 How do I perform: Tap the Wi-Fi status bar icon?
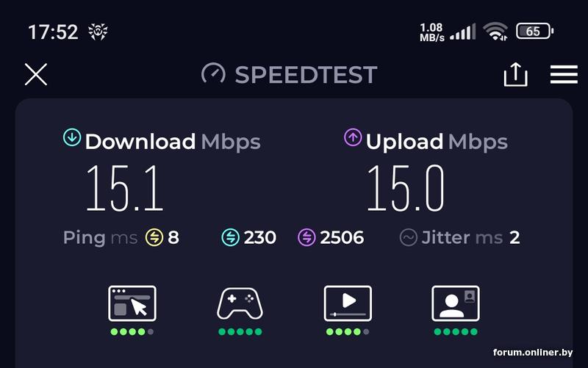pyautogui.click(x=495, y=31)
